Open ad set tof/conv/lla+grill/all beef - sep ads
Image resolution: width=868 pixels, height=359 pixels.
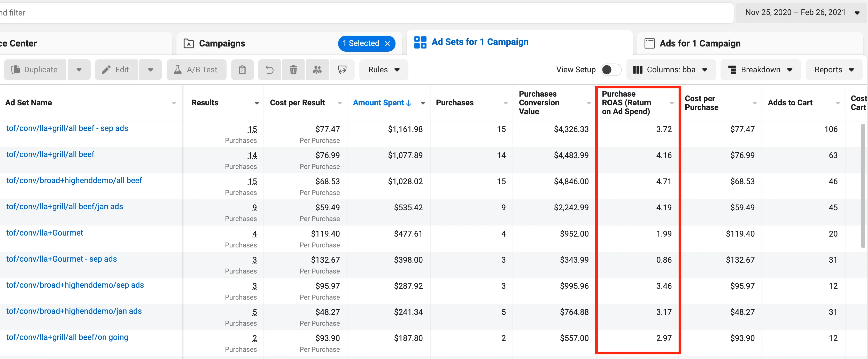[67, 128]
